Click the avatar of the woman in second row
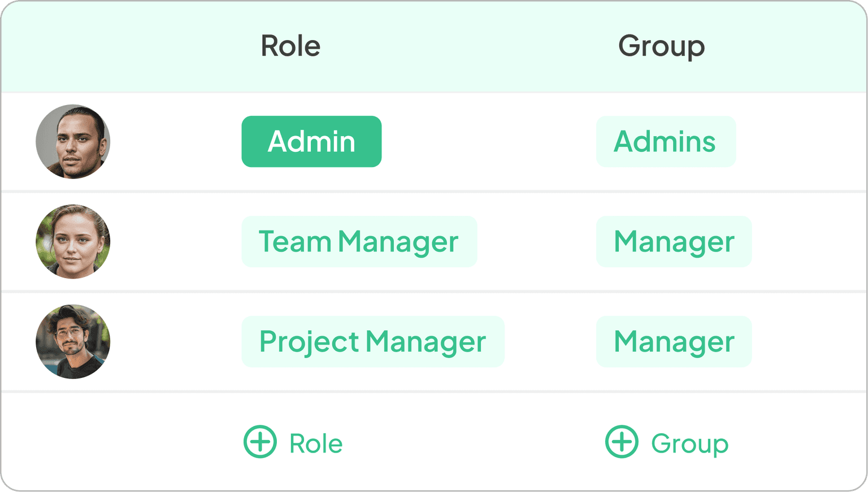Image resolution: width=868 pixels, height=492 pixels. coord(73,242)
